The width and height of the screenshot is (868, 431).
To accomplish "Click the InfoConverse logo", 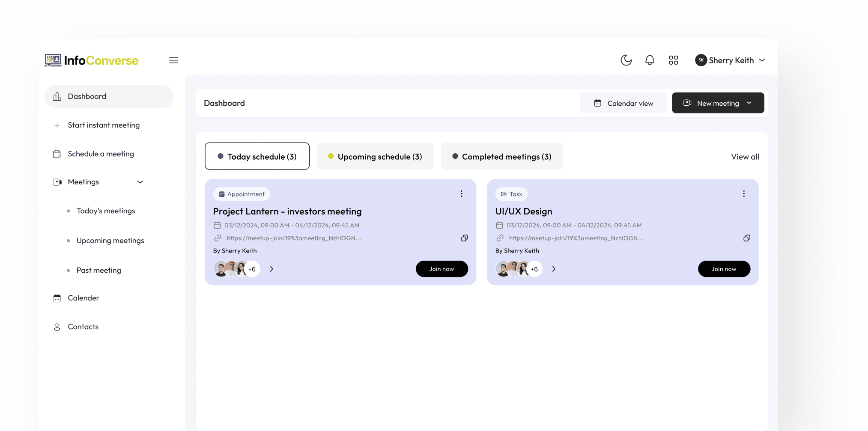I will (x=92, y=60).
